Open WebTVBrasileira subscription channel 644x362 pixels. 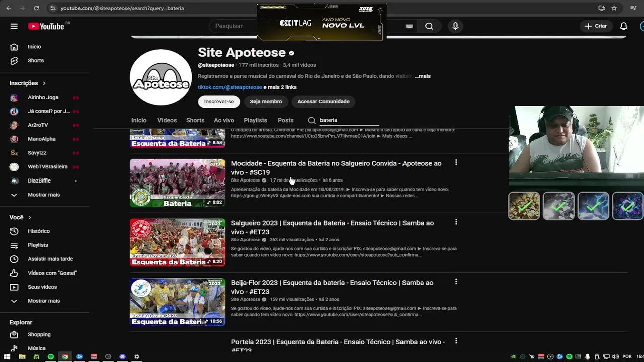(48, 167)
